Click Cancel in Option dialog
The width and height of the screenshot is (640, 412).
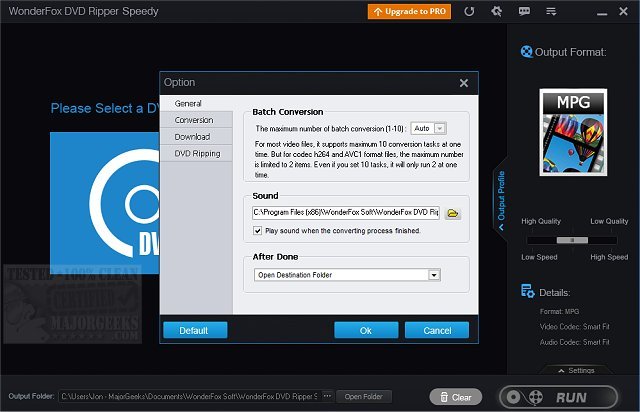[x=437, y=330]
